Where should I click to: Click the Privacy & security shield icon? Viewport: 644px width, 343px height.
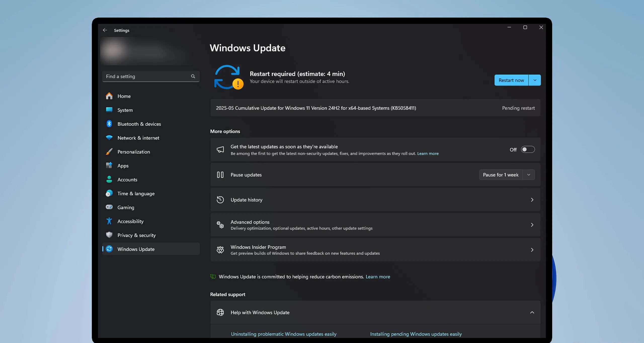coord(109,235)
